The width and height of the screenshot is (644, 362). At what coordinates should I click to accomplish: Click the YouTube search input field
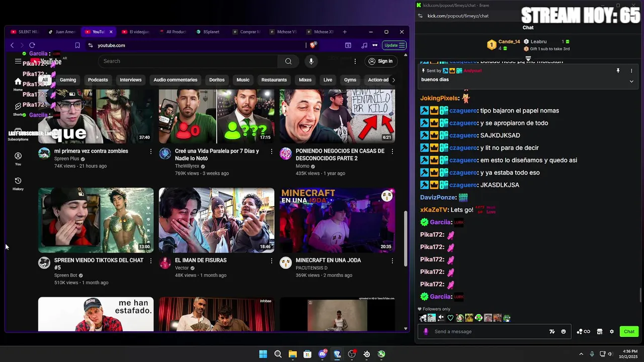click(188, 61)
